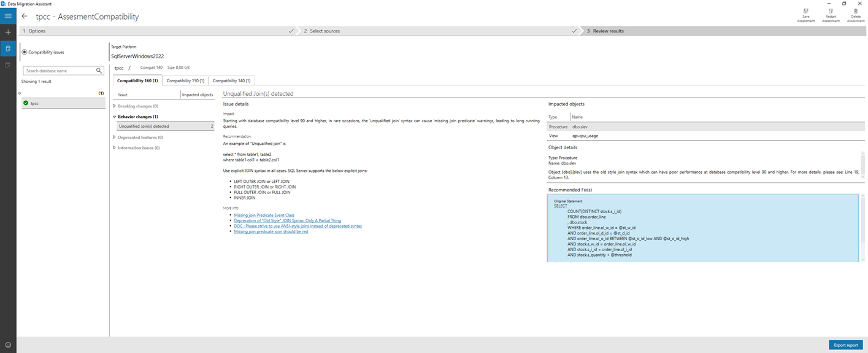Click Name column header in Impacted objects
The height and width of the screenshot is (353, 868).
click(x=577, y=116)
